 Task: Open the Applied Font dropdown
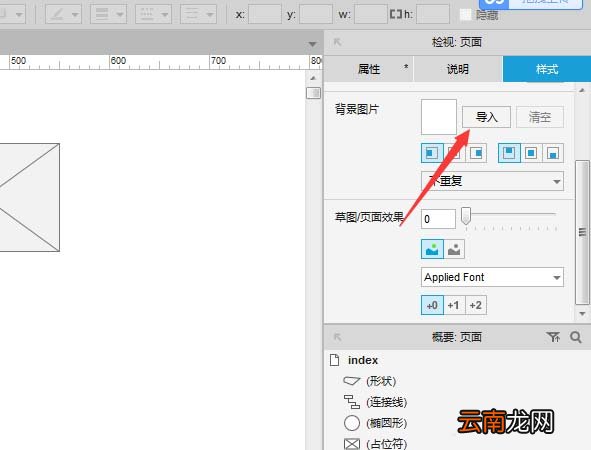click(492, 277)
